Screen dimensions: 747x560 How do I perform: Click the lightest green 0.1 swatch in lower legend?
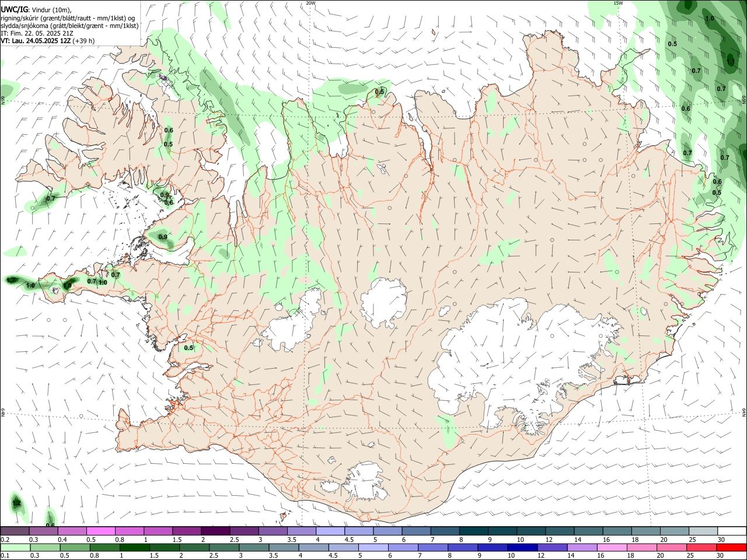tap(16, 547)
